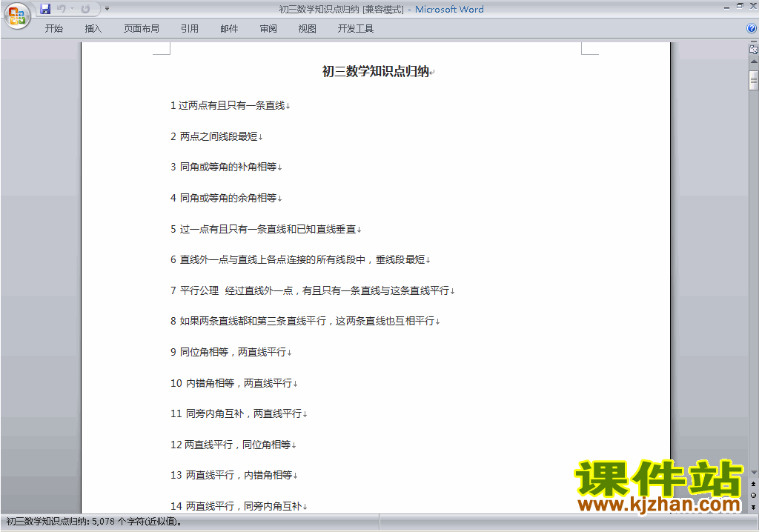
Task: Minimize the Word window
Action: pyautogui.click(x=726, y=7)
